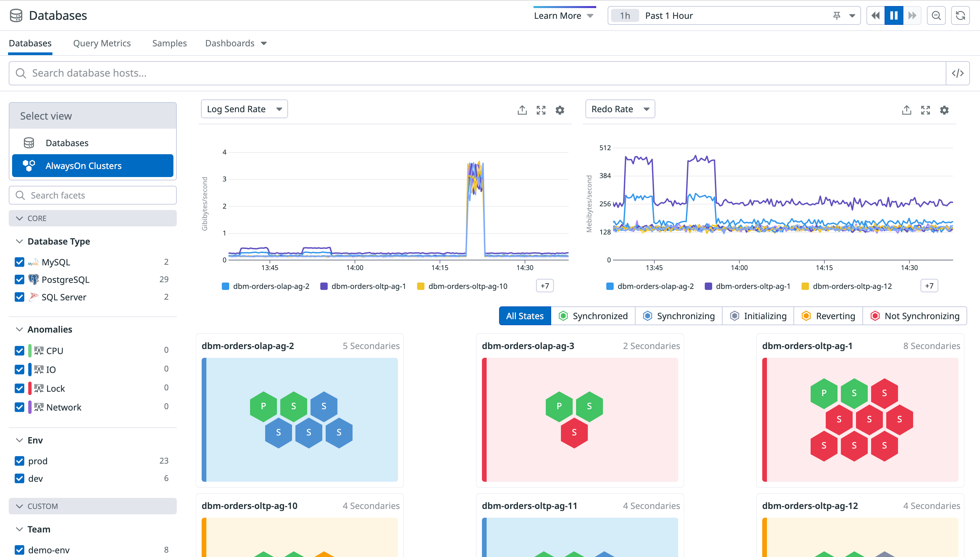Image resolution: width=980 pixels, height=557 pixels.
Task: Click the upload/share icon on Log Send Rate chart
Action: (x=522, y=109)
